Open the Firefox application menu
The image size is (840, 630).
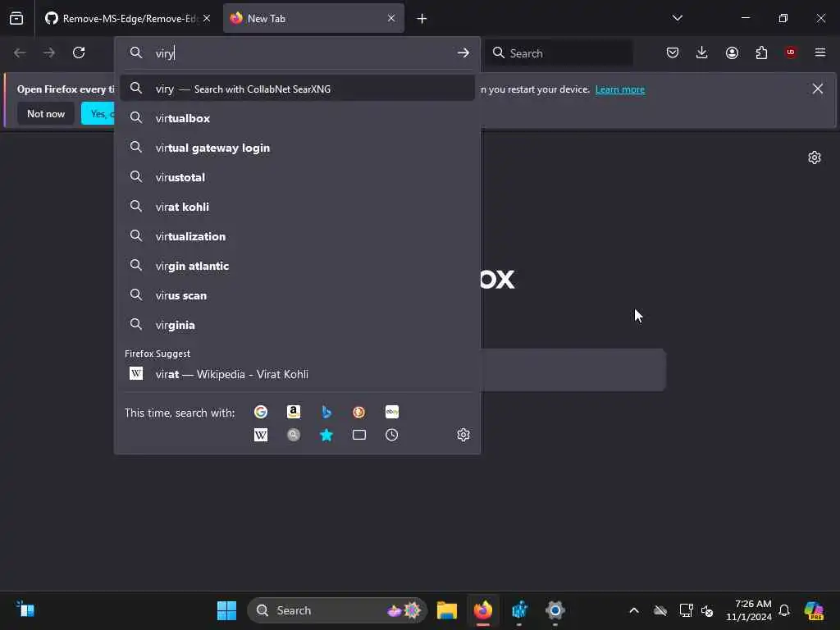820,52
